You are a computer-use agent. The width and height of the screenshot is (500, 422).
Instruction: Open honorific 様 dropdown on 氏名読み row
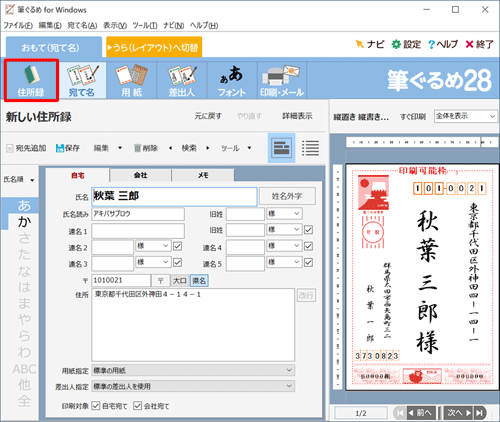[284, 214]
